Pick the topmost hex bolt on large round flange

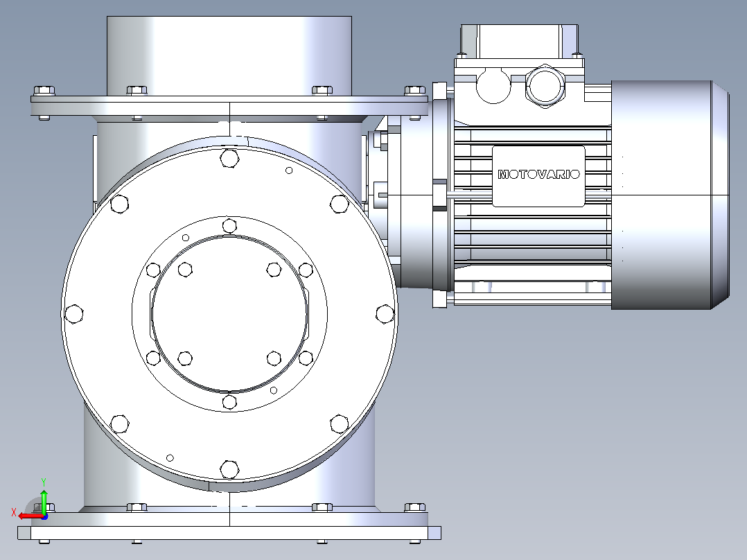coord(229,158)
